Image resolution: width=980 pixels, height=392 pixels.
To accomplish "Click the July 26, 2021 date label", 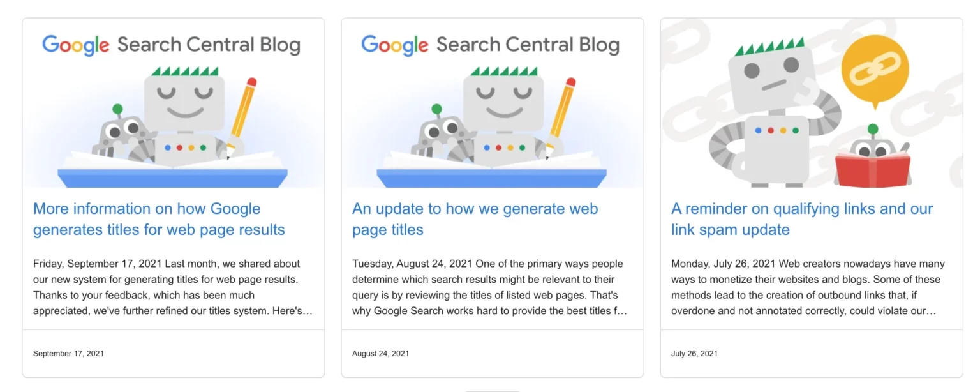I will coord(694,353).
